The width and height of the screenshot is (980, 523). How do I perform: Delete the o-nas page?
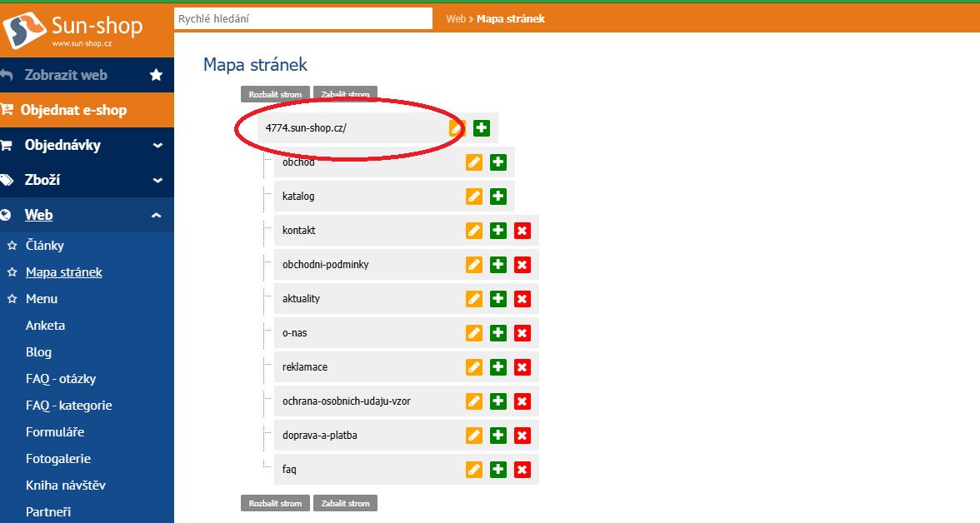522,333
